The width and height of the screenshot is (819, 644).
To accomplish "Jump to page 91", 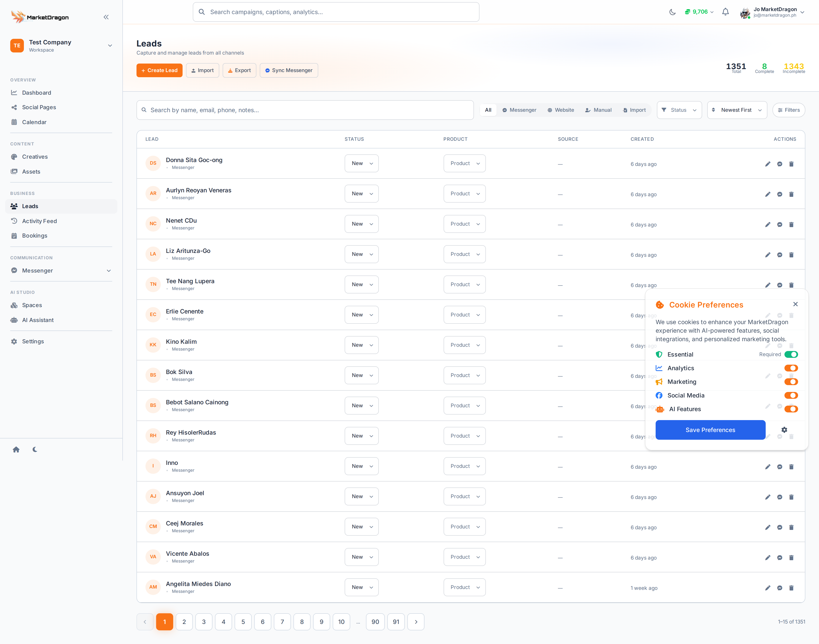I will pyautogui.click(x=396, y=622).
